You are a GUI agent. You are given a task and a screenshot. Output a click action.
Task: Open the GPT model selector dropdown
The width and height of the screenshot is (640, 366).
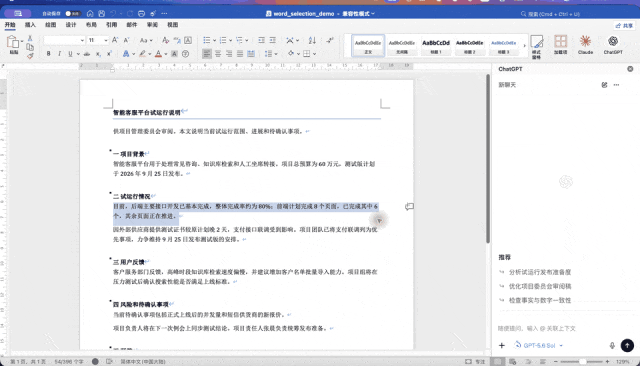tap(539, 345)
